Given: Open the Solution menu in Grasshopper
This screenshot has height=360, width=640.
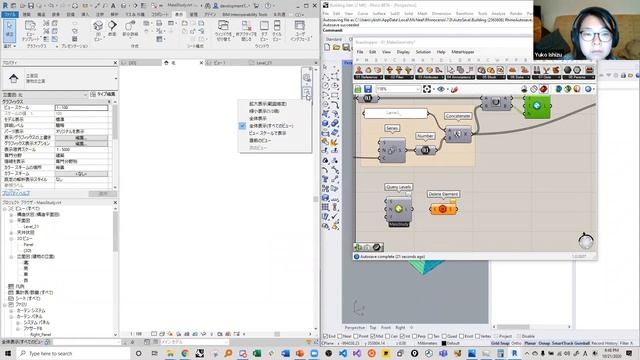Looking at the screenshot, I should [423, 52].
